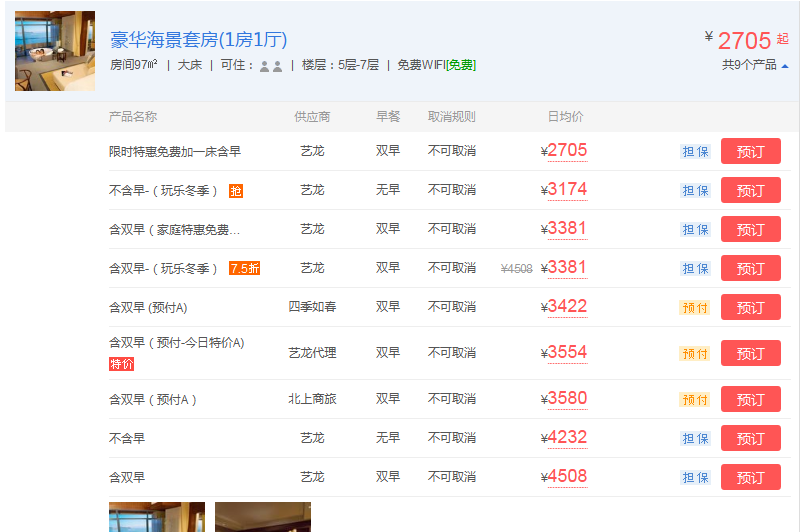Click the 日均价 column header
The image size is (803, 532).
tap(565, 117)
